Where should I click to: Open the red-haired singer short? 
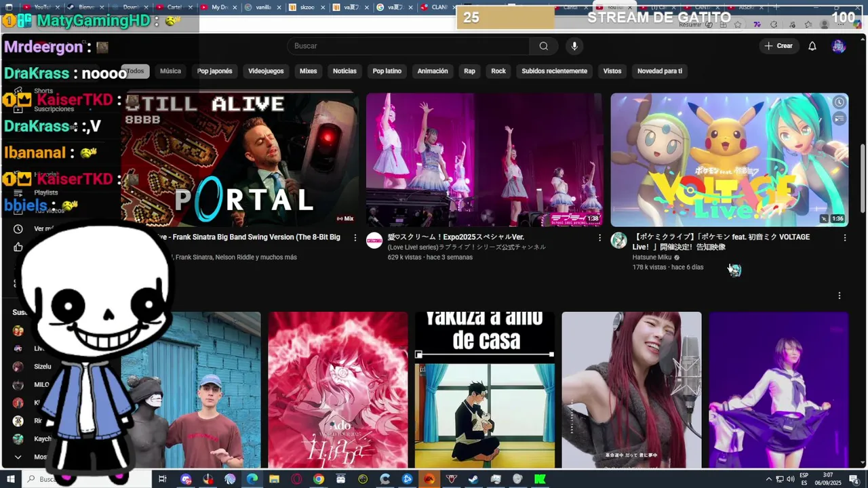point(631,390)
